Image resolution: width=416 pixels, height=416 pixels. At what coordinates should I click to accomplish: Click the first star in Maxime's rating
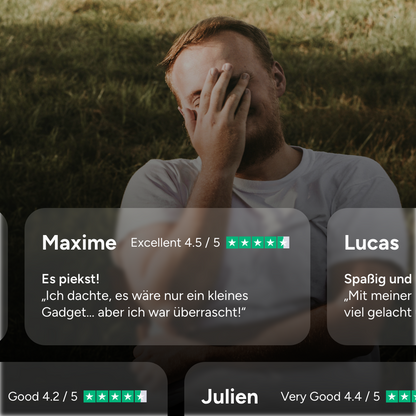click(x=232, y=243)
